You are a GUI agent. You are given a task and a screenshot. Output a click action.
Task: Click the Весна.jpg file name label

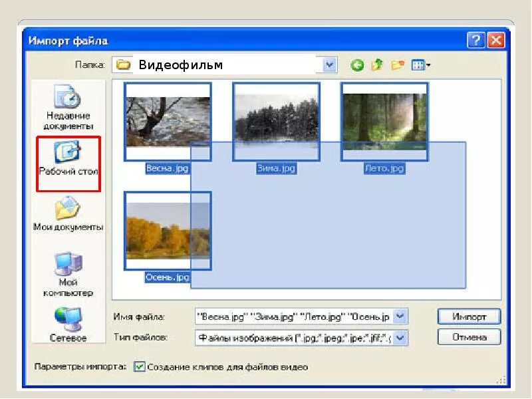pyautogui.click(x=168, y=168)
